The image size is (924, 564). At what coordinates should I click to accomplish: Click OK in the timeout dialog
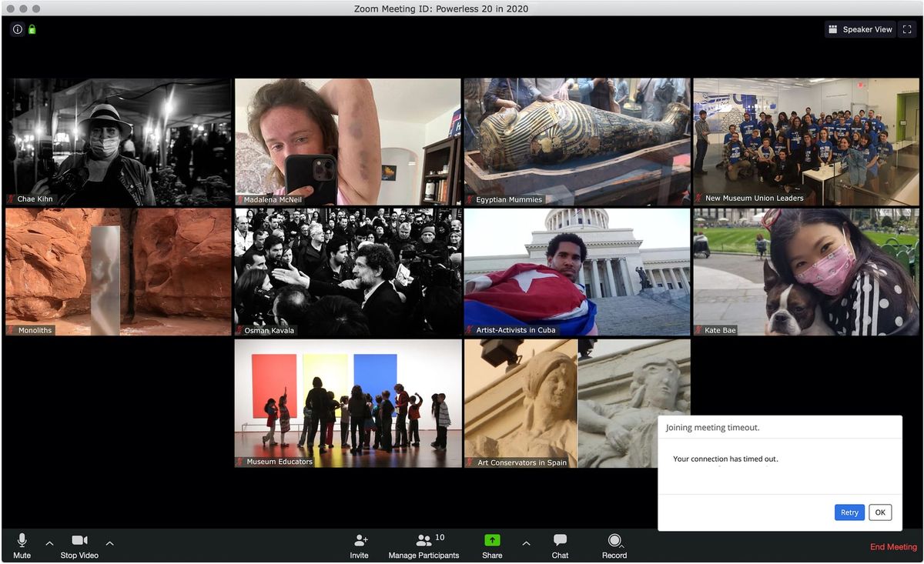pyautogui.click(x=879, y=512)
